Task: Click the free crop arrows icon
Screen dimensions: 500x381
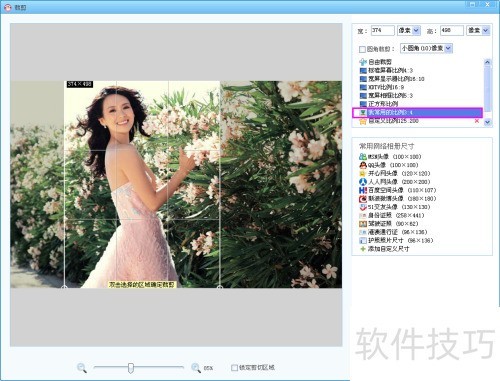Action: pyautogui.click(x=363, y=62)
